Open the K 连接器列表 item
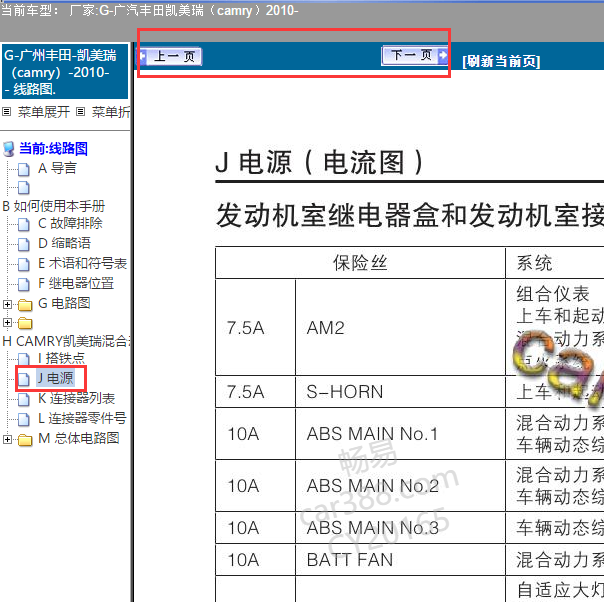Viewport: 604px width, 602px height. tap(76, 398)
